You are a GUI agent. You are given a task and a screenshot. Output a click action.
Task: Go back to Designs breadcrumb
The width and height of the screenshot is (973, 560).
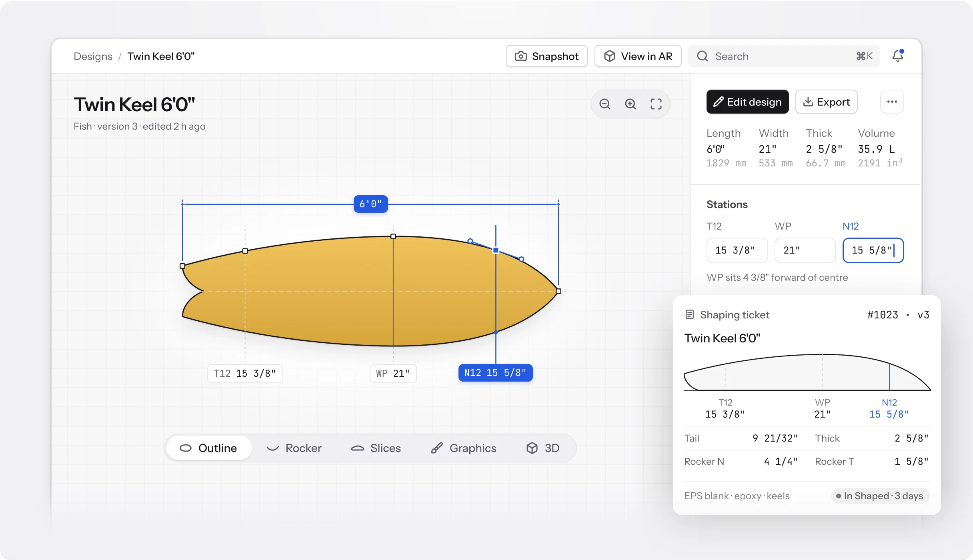click(93, 56)
